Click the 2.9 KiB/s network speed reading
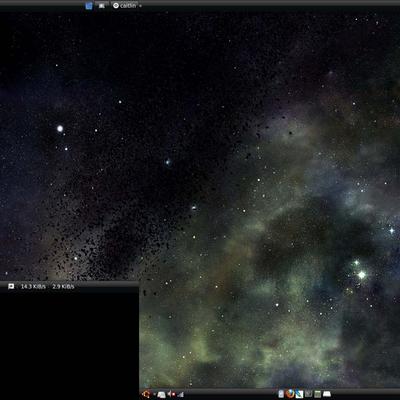Screen dimensions: 400x400 point(63,286)
